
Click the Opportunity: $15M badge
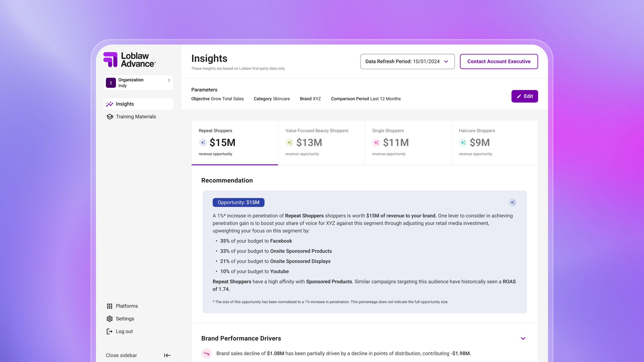pyautogui.click(x=238, y=203)
